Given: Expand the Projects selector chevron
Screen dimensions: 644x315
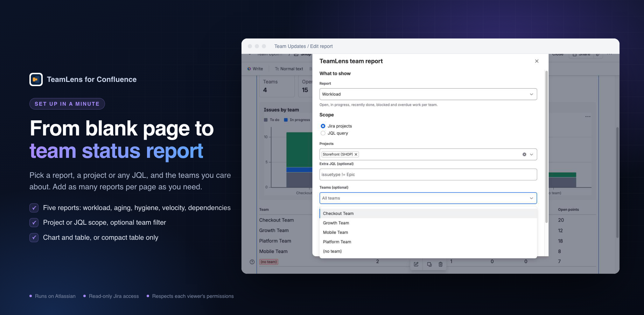Looking at the screenshot, I should pos(531,154).
